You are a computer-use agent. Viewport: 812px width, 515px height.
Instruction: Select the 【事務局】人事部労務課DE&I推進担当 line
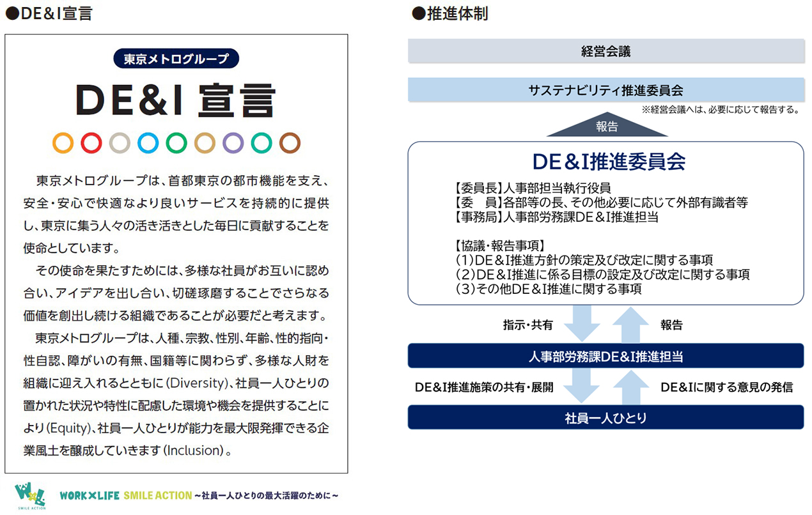pyautogui.click(x=556, y=217)
